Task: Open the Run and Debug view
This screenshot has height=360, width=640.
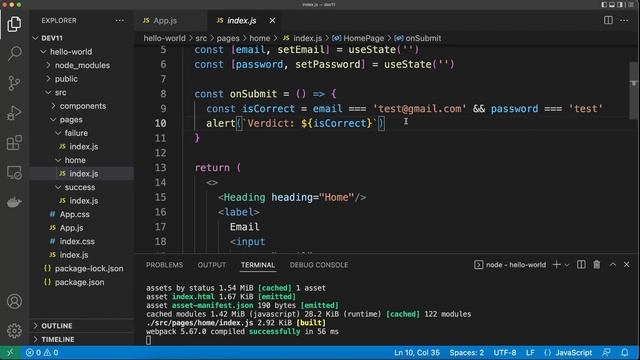Action: [14, 113]
